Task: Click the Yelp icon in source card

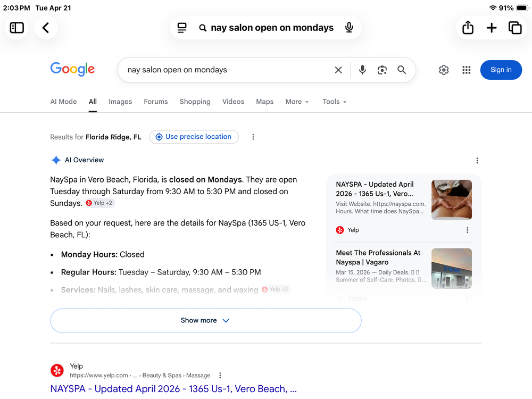Action: (x=339, y=230)
